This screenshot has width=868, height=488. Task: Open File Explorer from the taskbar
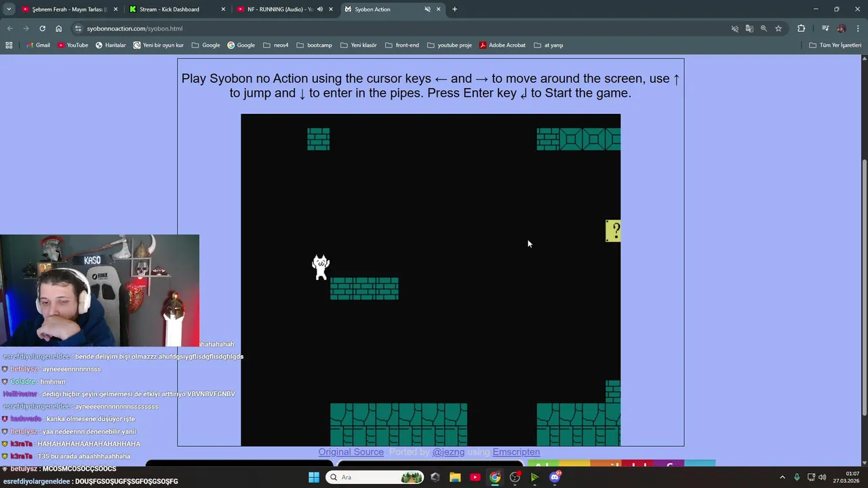[x=455, y=477]
